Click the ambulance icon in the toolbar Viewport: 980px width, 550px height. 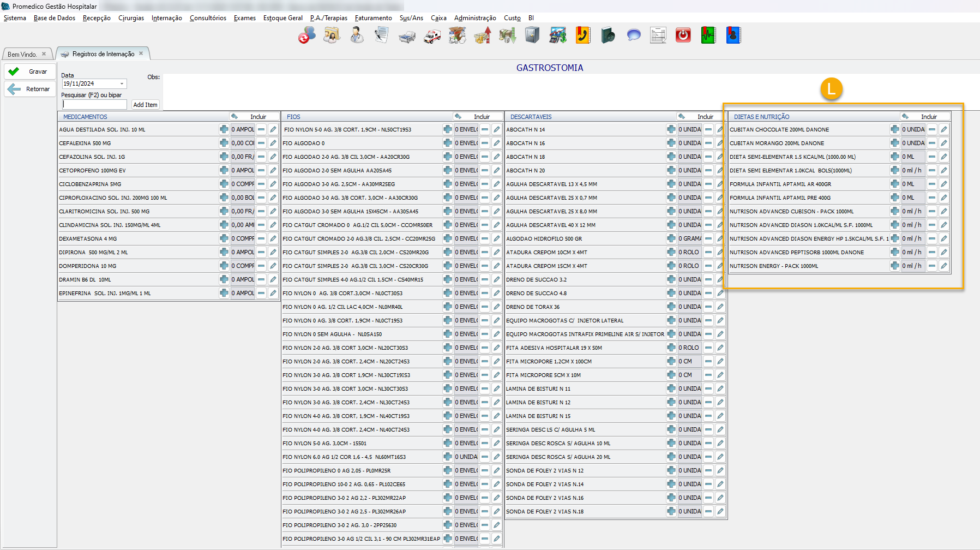pyautogui.click(x=432, y=36)
